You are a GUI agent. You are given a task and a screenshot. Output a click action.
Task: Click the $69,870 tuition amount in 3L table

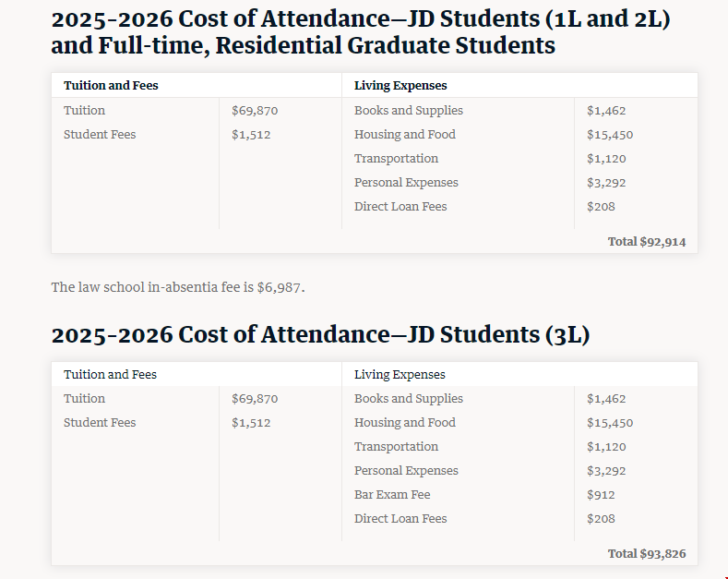tap(255, 399)
